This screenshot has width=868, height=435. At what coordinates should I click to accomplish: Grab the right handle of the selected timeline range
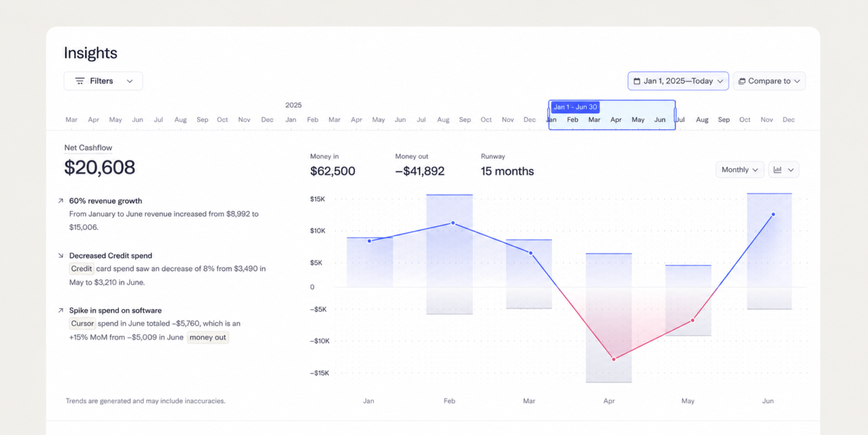point(675,114)
